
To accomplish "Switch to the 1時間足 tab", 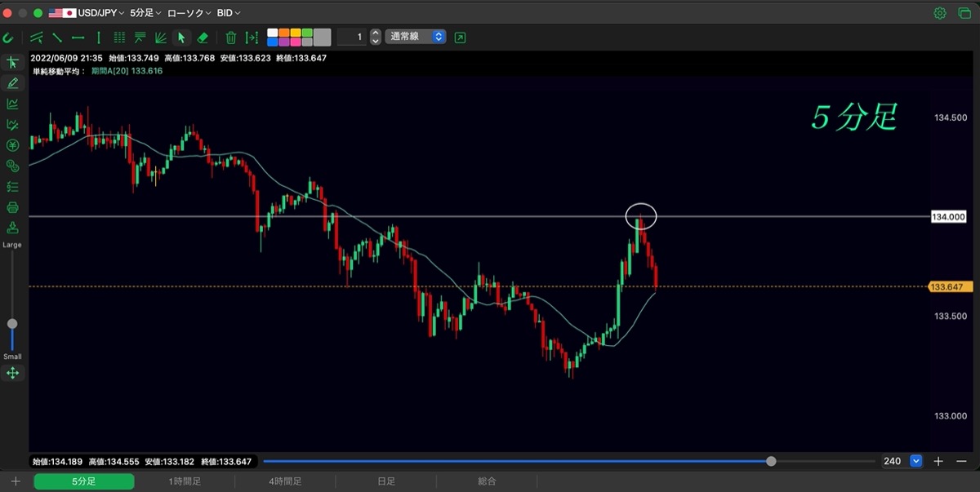I will [x=185, y=481].
